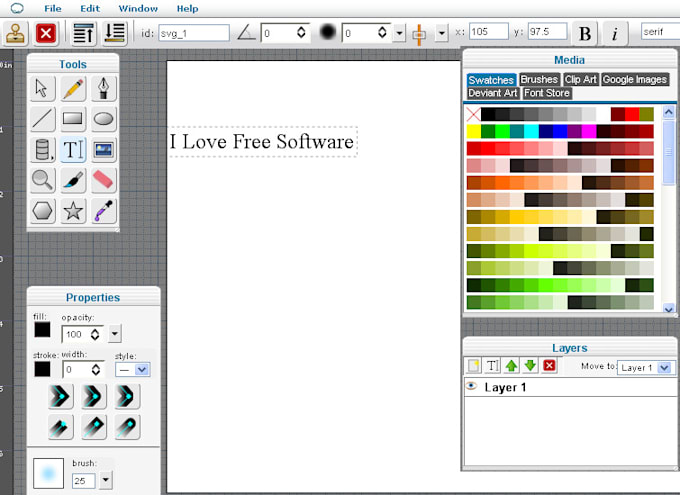Image resolution: width=680 pixels, height=495 pixels.
Task: Choose the Star shape tool
Action: 72,210
